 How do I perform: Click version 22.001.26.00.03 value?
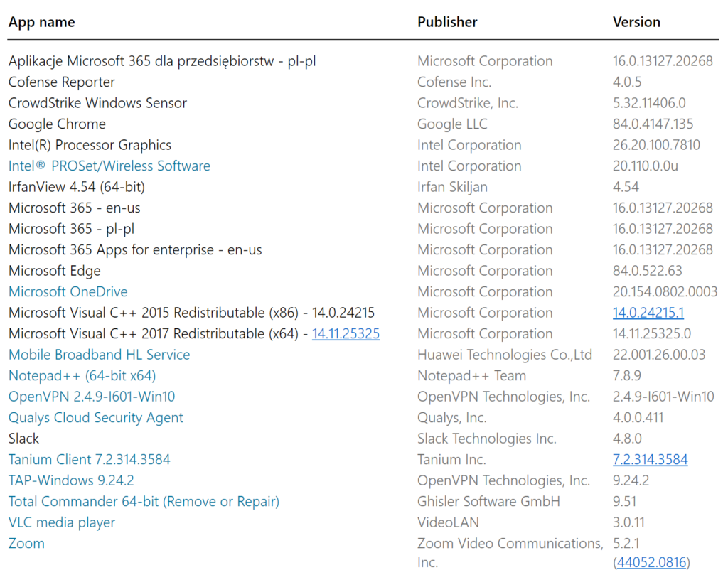coord(659,354)
